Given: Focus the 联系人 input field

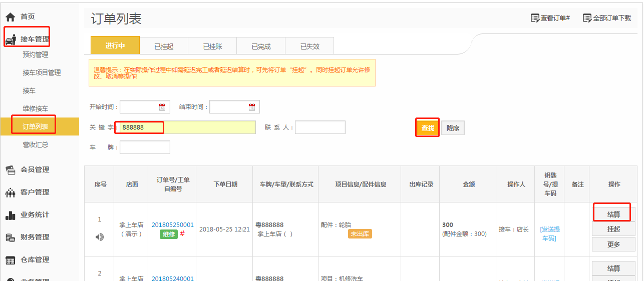Looking at the screenshot, I should 320,127.
